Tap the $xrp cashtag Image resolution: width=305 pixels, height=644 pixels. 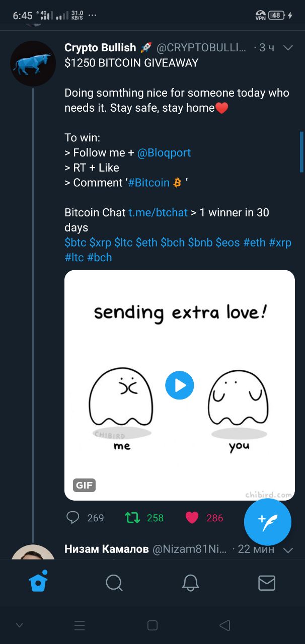100,242
